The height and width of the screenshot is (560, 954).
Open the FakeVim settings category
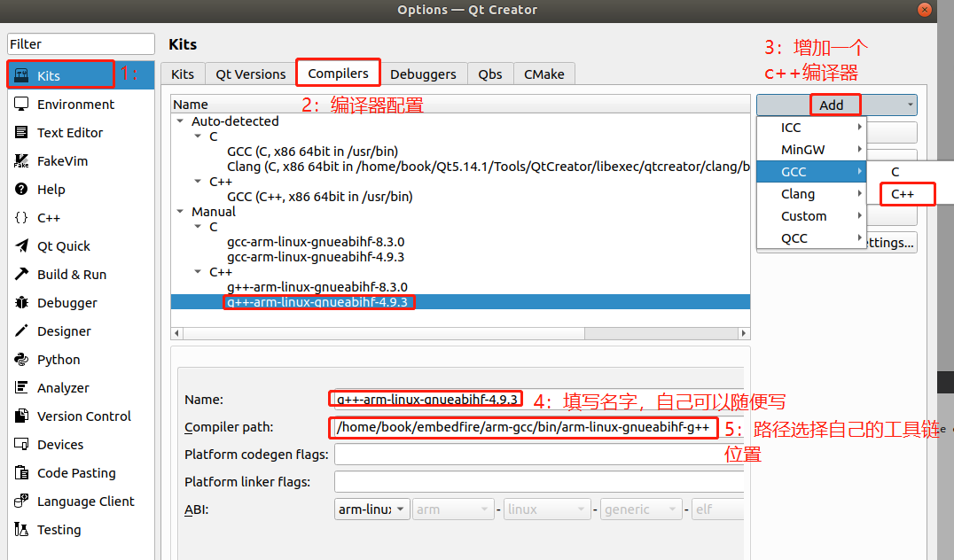[x=81, y=161]
